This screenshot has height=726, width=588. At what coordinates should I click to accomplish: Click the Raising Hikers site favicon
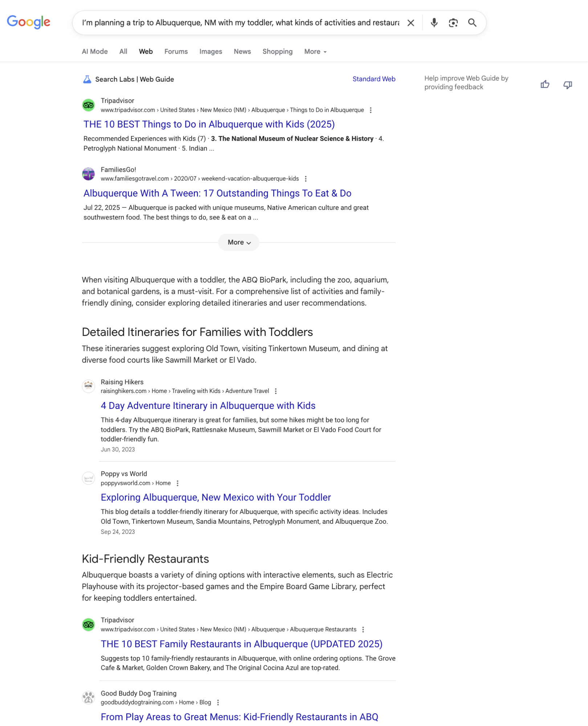[x=89, y=386]
